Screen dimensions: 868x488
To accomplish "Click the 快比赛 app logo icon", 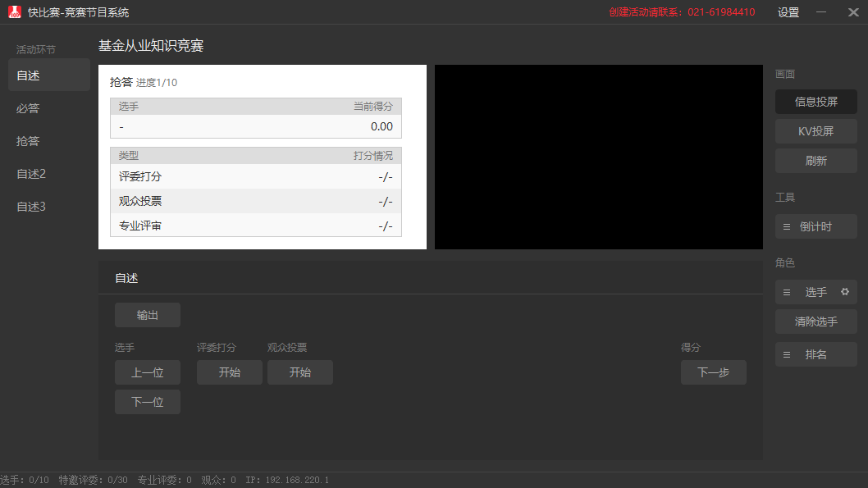I will point(15,11).
